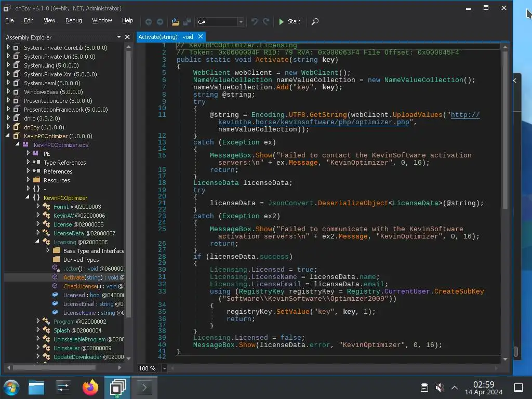Expand System.Linq assembly node

(8, 65)
